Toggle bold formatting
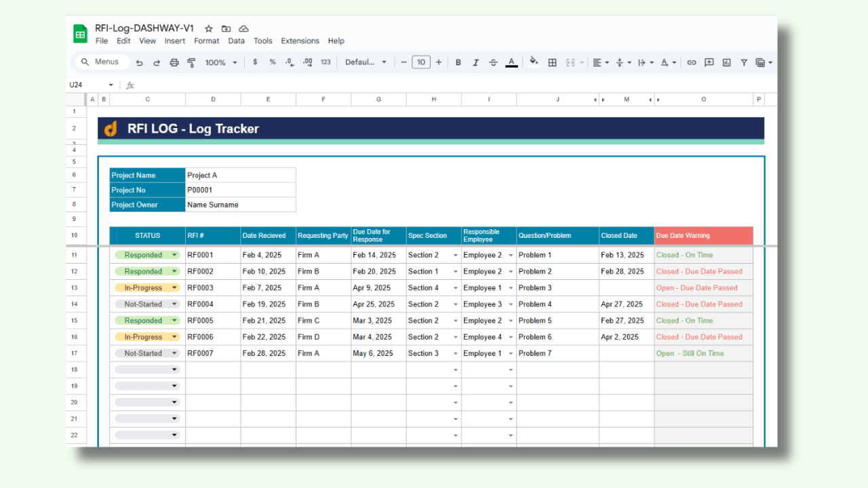 tap(458, 62)
